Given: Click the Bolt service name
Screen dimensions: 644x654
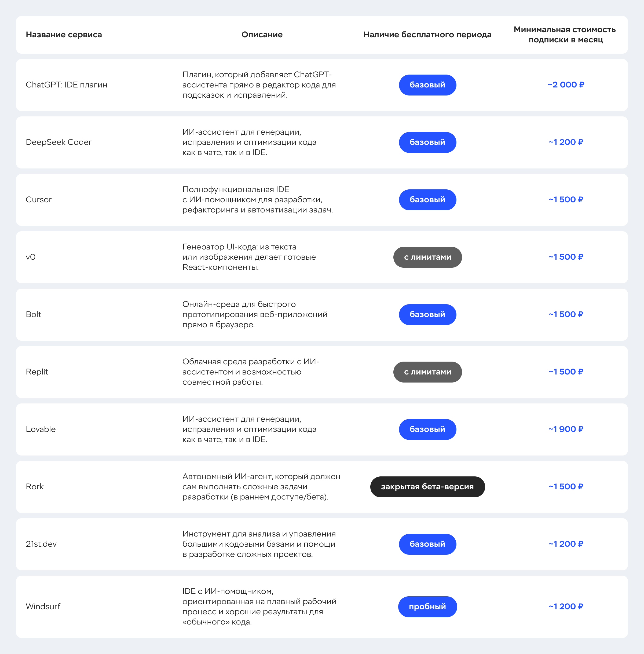Looking at the screenshot, I should (34, 314).
